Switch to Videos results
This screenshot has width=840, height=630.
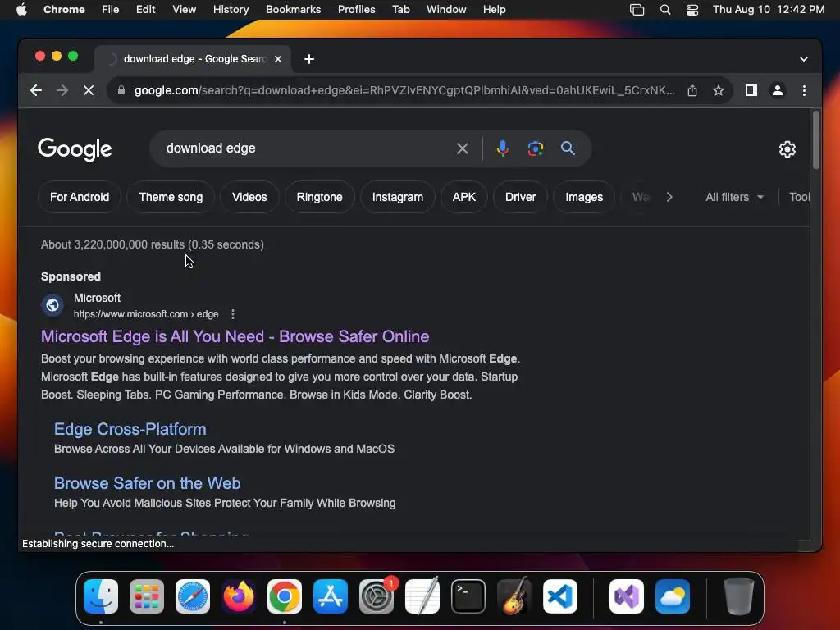pos(249,197)
